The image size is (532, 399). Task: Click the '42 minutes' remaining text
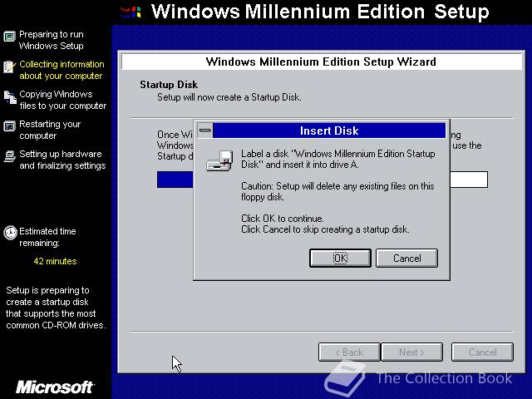tap(55, 261)
